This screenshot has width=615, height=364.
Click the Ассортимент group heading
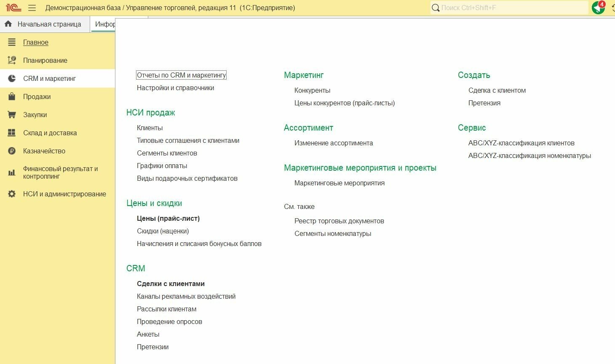(x=308, y=128)
